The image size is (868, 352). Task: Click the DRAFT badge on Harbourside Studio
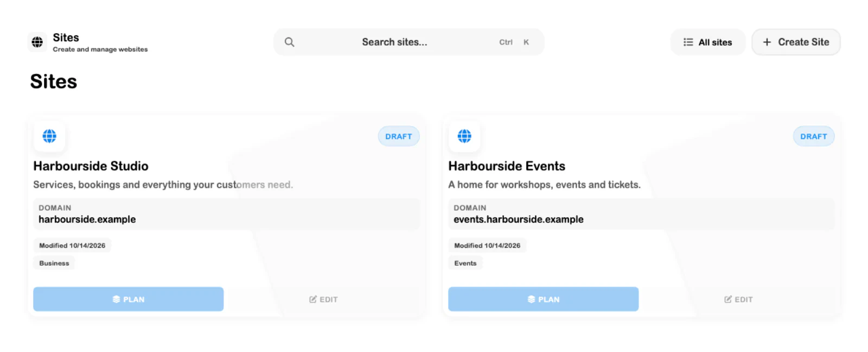[x=399, y=136]
